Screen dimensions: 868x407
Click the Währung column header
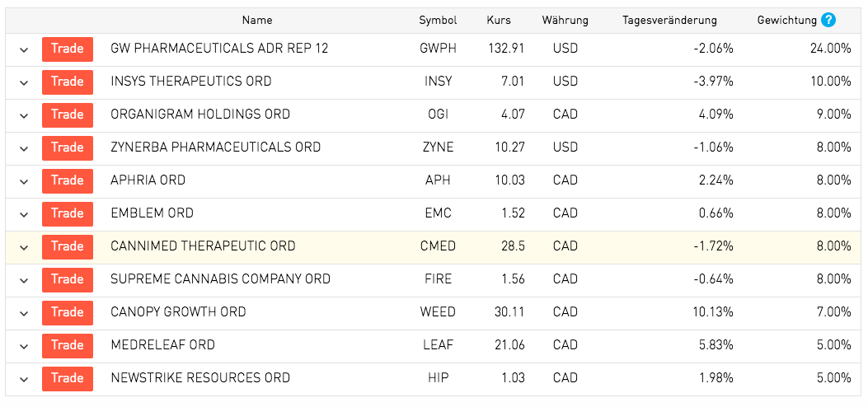(565, 21)
